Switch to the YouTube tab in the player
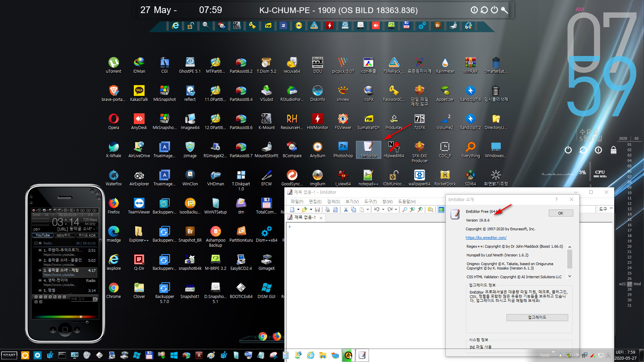This screenshot has width=644, height=362. click(43, 235)
